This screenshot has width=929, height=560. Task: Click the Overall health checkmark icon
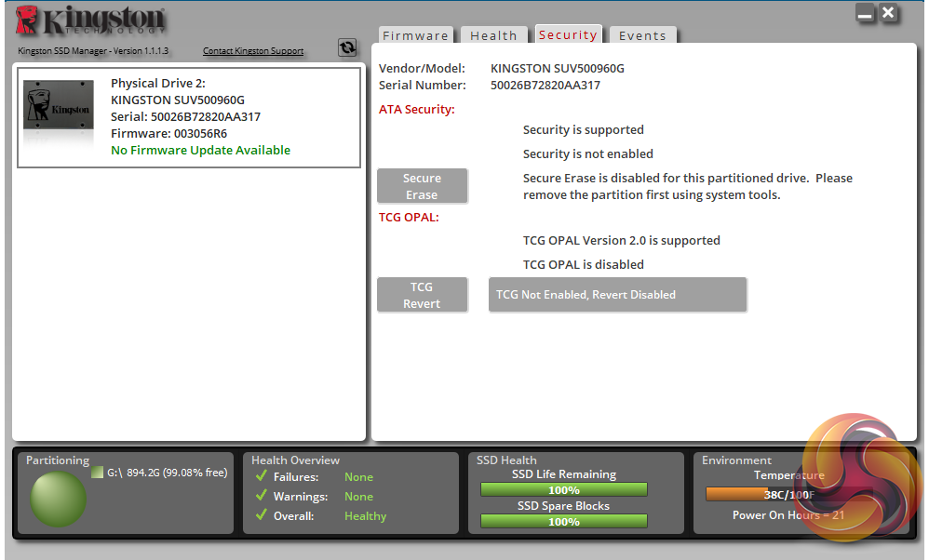coord(262,514)
